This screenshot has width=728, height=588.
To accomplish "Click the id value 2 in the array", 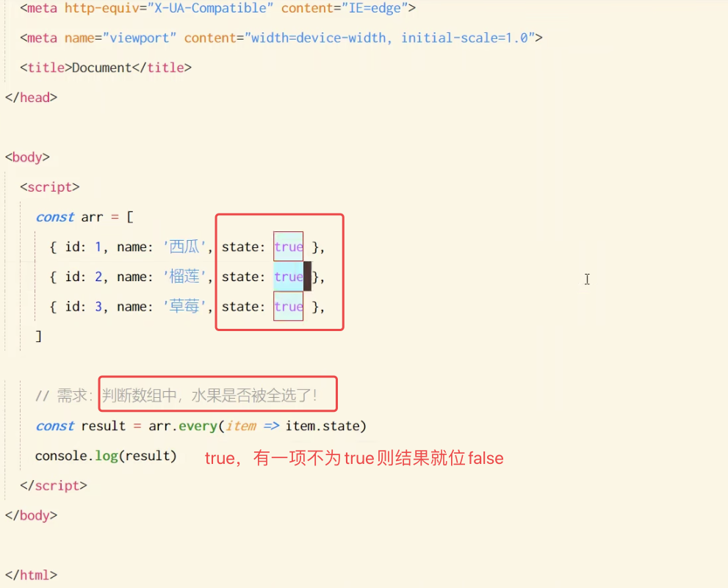I will point(98,277).
